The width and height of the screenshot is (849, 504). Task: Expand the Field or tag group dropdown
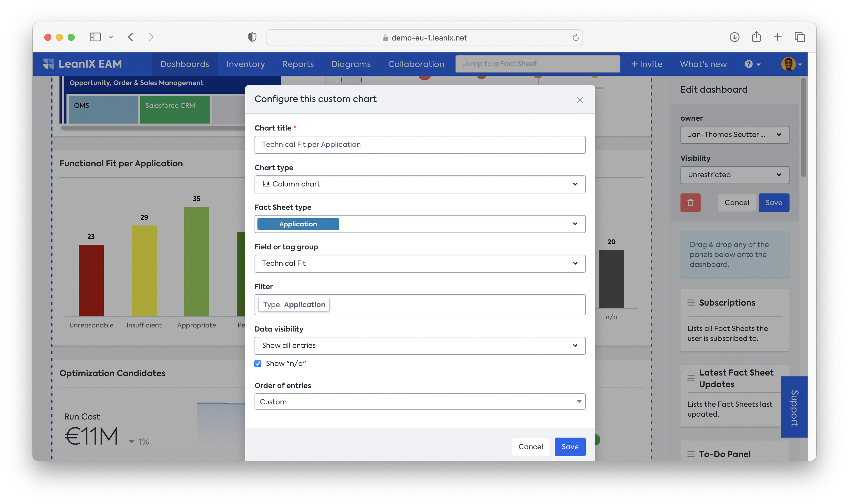(x=420, y=264)
